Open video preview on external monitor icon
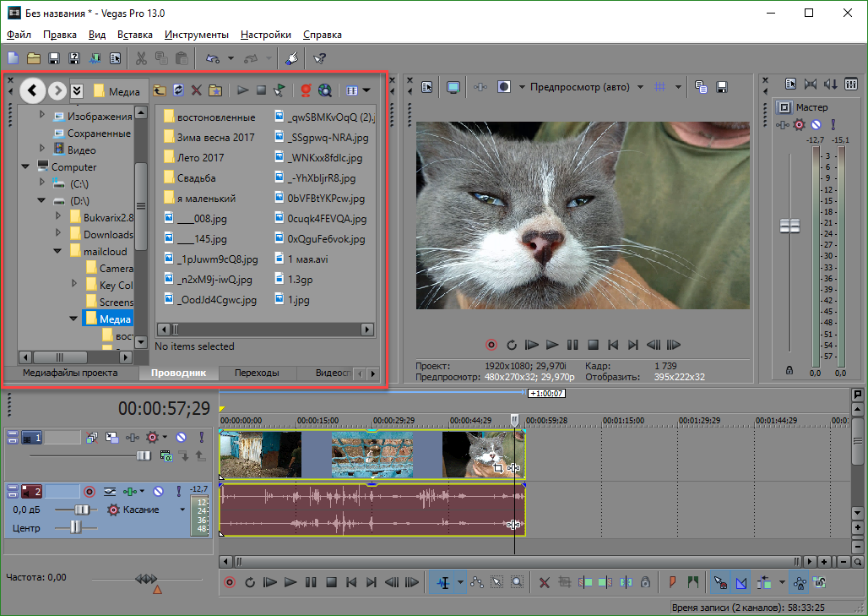This screenshot has height=616, width=868. (453, 87)
